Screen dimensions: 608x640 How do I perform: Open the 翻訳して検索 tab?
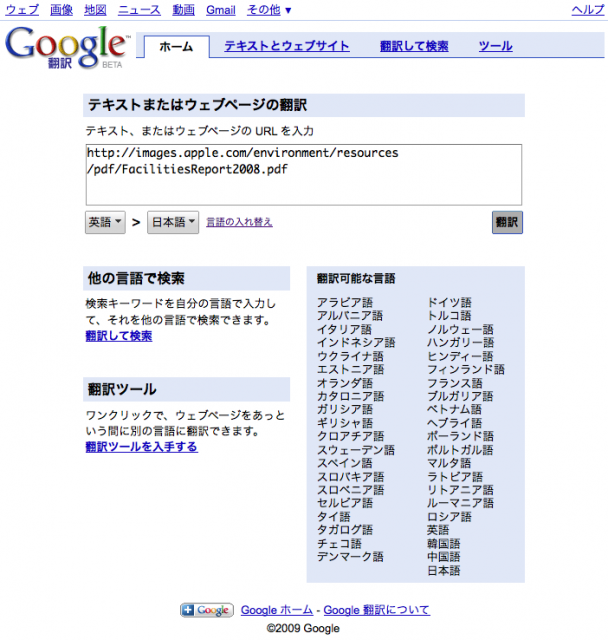pos(414,46)
